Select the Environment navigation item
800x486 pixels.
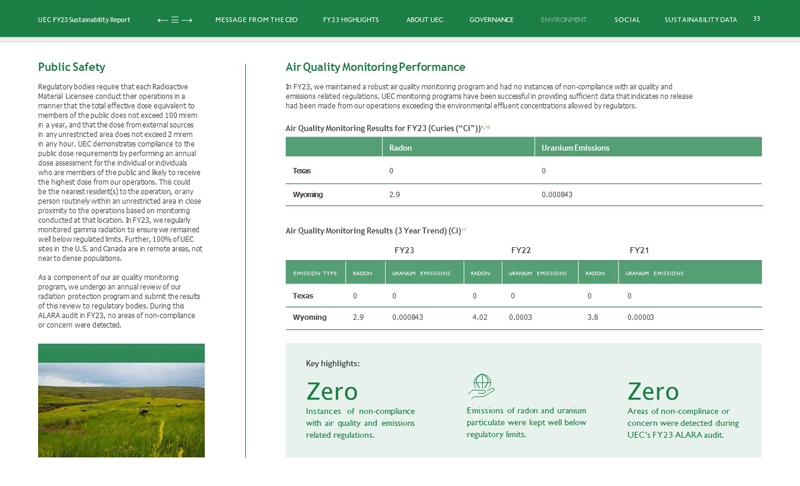pos(563,20)
